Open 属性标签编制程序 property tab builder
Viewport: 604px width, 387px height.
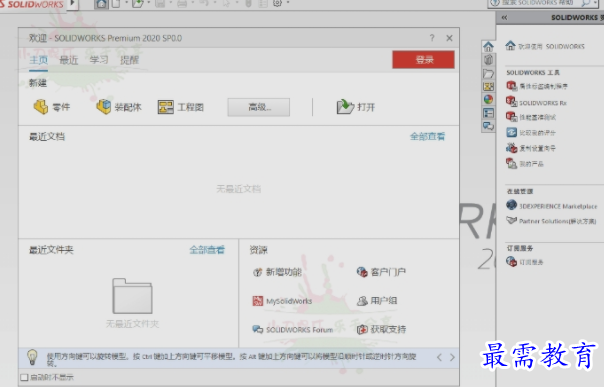click(x=537, y=86)
